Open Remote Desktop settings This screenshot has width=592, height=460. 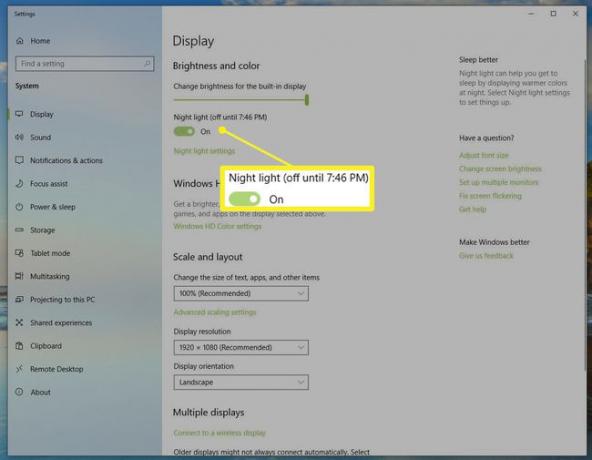(57, 369)
